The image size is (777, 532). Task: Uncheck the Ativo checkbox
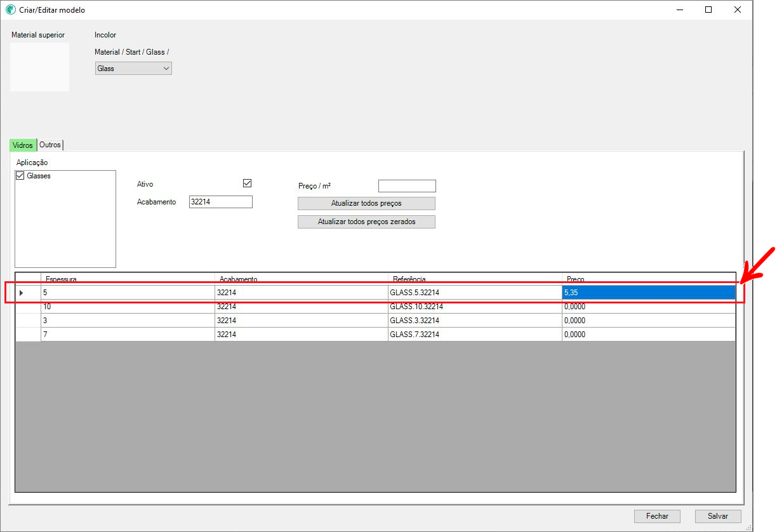248,183
